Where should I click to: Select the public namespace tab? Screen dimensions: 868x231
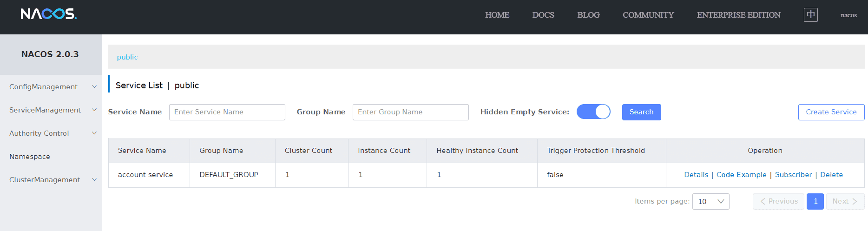(x=127, y=57)
